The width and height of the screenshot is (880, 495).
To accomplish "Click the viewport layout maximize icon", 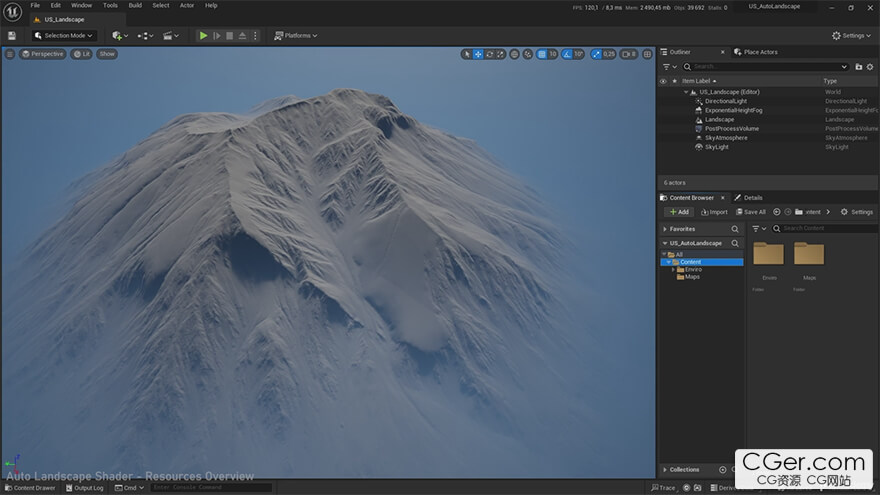I will coord(647,54).
